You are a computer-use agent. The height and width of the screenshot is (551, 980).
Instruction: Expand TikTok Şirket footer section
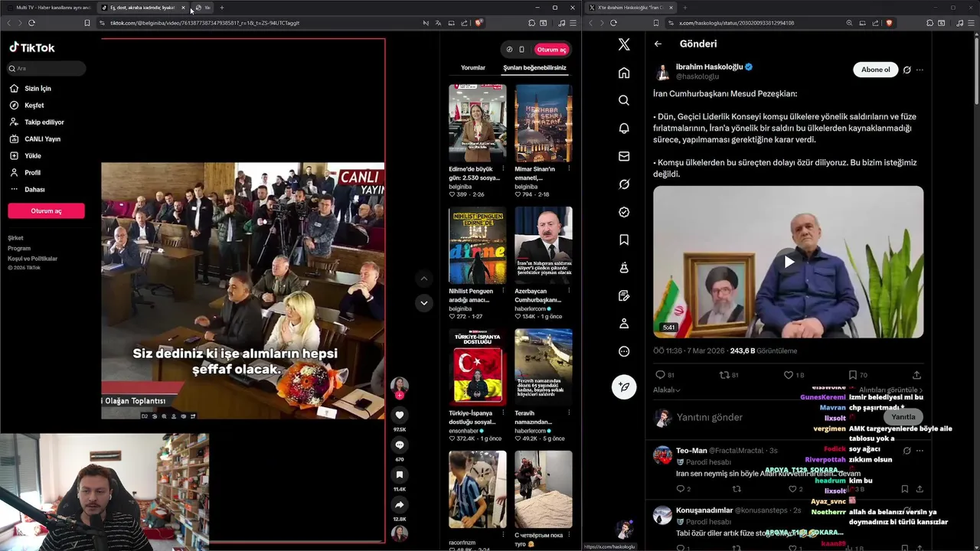(16, 238)
